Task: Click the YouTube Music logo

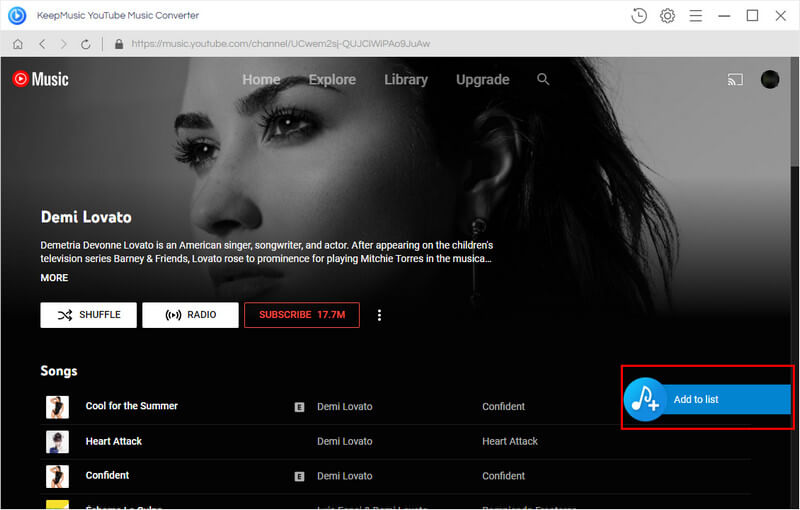Action: pos(40,79)
